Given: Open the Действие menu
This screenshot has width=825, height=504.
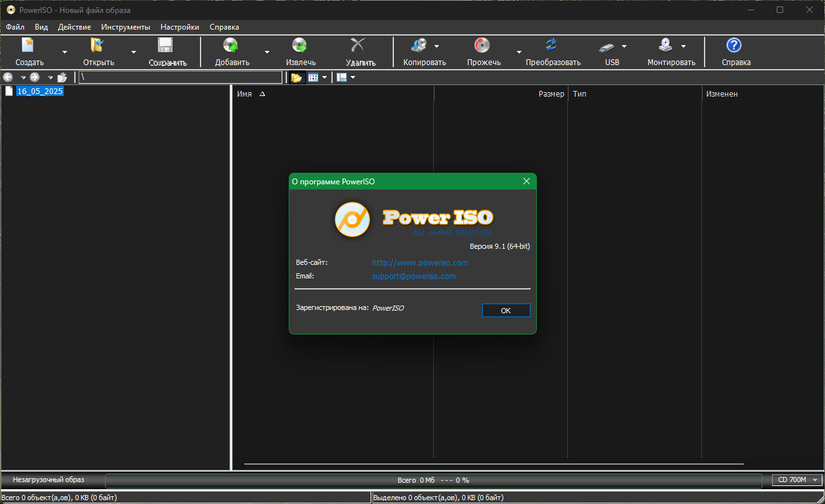Looking at the screenshot, I should point(74,27).
